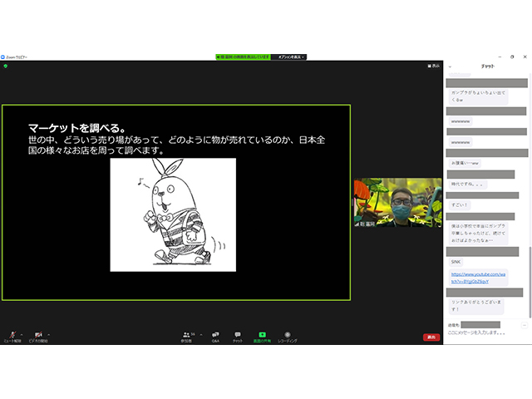Click the green screen-sharing notice bar
This screenshot has width=532, height=399.
[244, 57]
